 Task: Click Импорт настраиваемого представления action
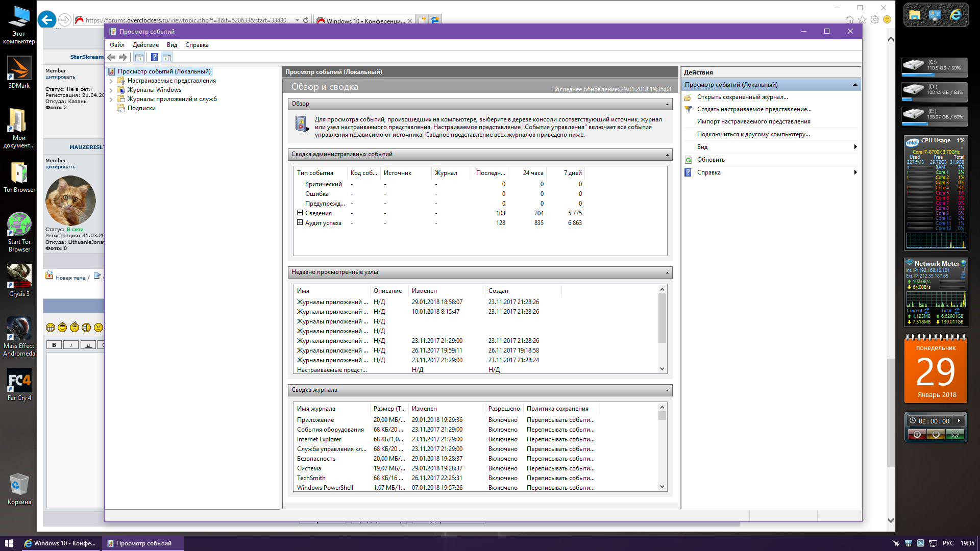(x=753, y=121)
